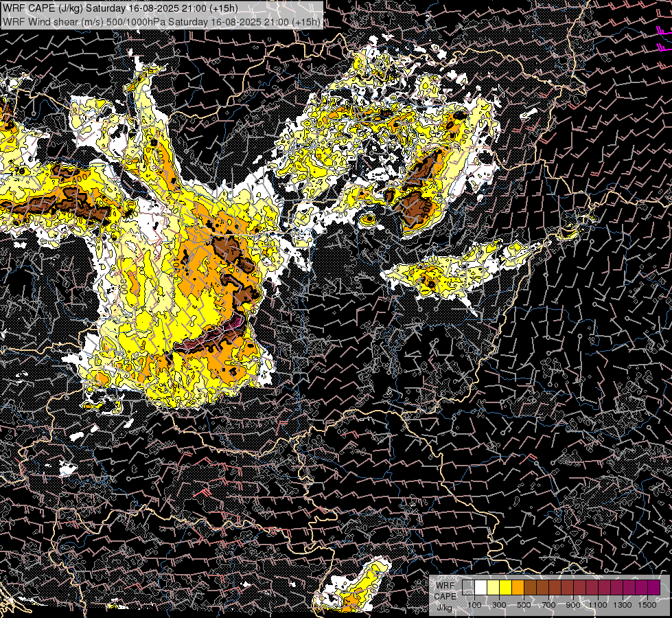
Task: Pick the pale yellow legend swatch before 300
Action: 494,587
